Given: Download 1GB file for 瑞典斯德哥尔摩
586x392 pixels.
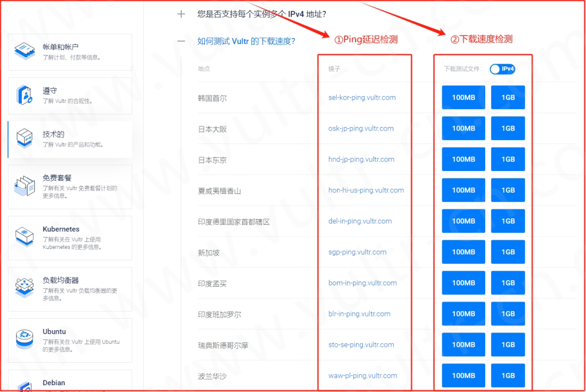Looking at the screenshot, I should click(x=508, y=345).
